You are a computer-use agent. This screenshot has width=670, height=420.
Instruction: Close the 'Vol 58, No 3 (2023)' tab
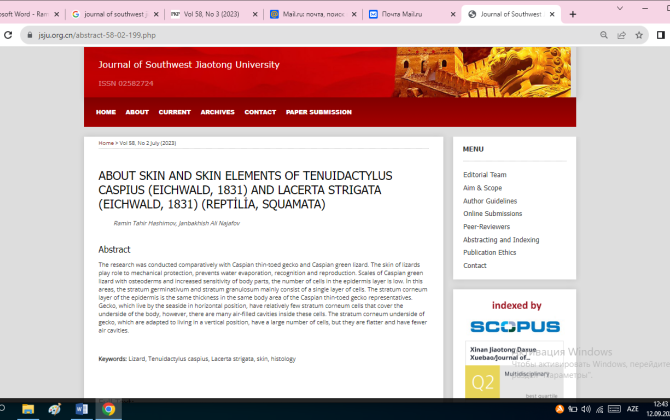point(254,14)
